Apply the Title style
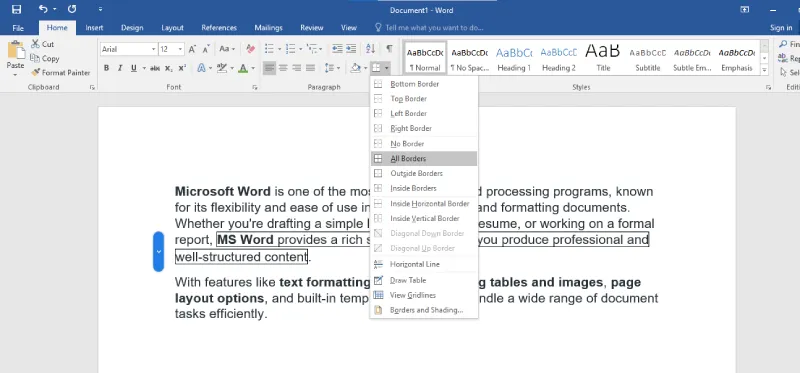 tap(603, 58)
